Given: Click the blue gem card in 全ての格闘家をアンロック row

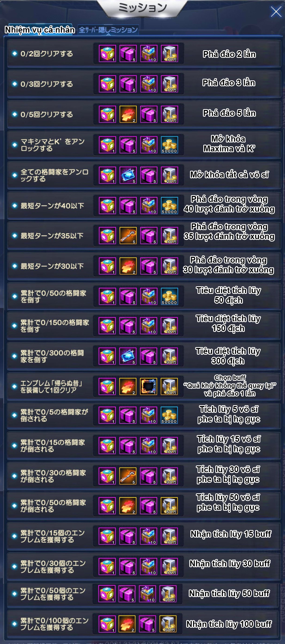Looking at the screenshot, I should [x=128, y=175].
